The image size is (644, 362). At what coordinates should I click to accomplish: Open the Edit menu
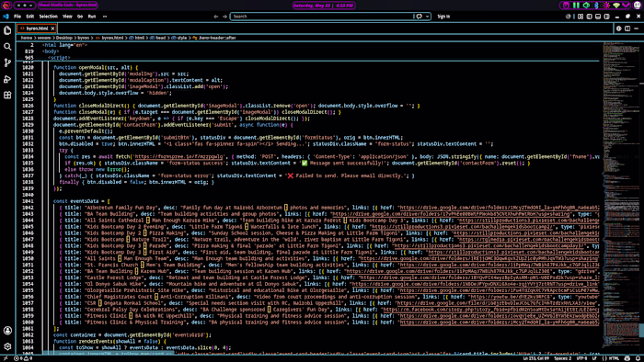click(30, 17)
